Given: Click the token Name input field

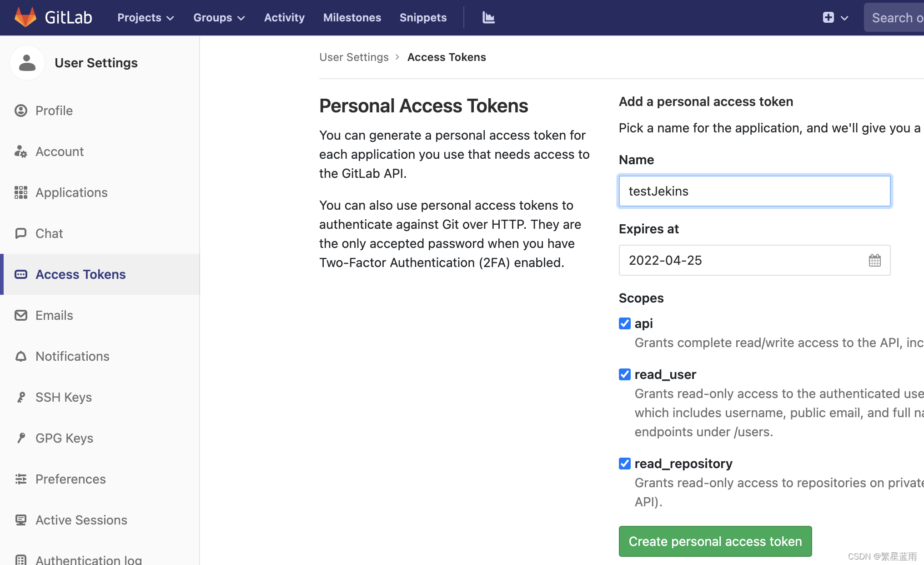Looking at the screenshot, I should point(754,191).
